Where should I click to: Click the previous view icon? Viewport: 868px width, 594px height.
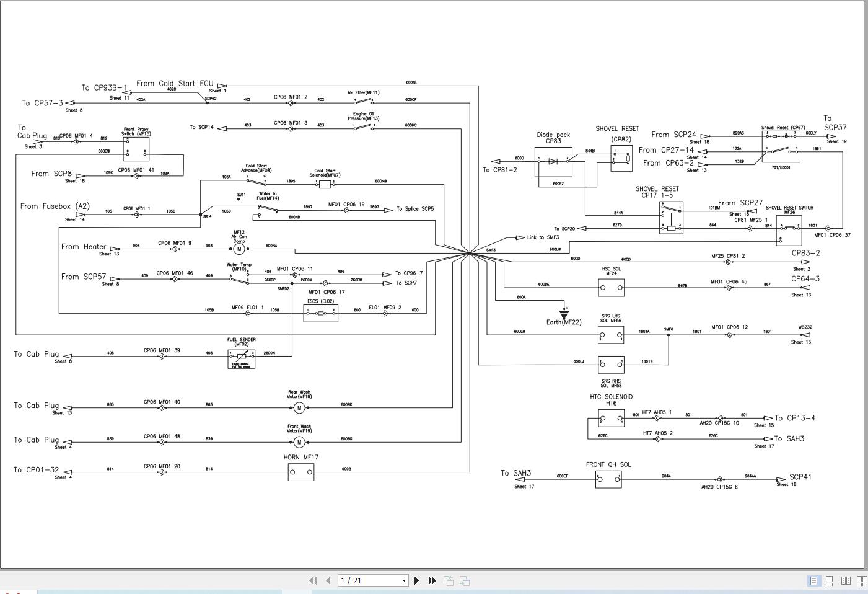pos(448,581)
